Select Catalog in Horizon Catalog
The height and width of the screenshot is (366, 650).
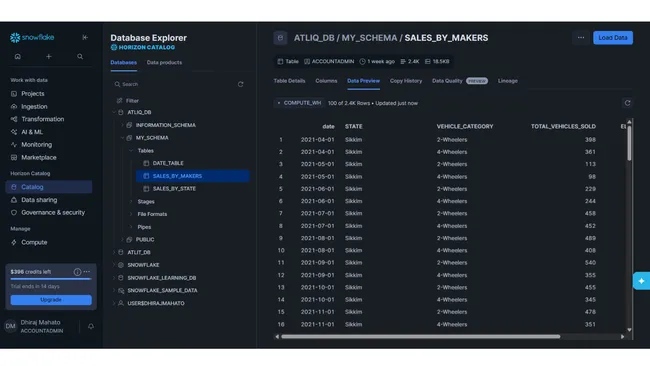tap(49, 187)
